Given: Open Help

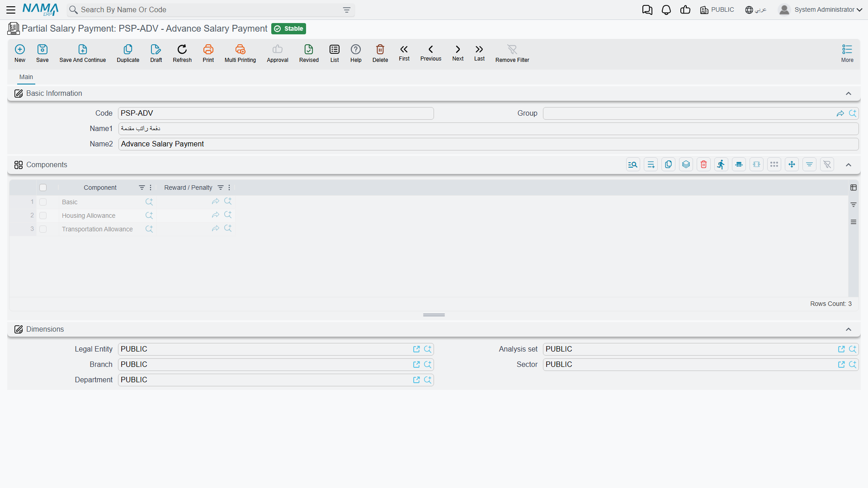Looking at the screenshot, I should coord(356,53).
